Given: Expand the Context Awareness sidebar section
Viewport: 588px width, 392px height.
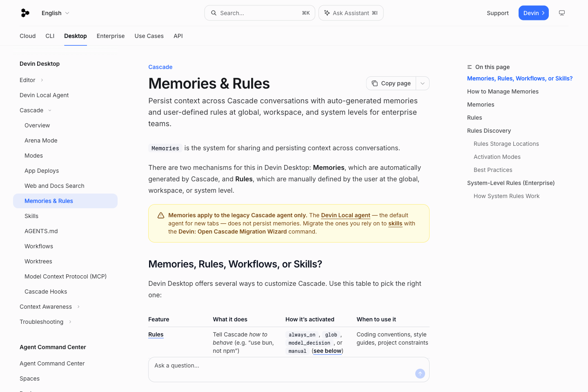Looking at the screenshot, I should (50, 307).
